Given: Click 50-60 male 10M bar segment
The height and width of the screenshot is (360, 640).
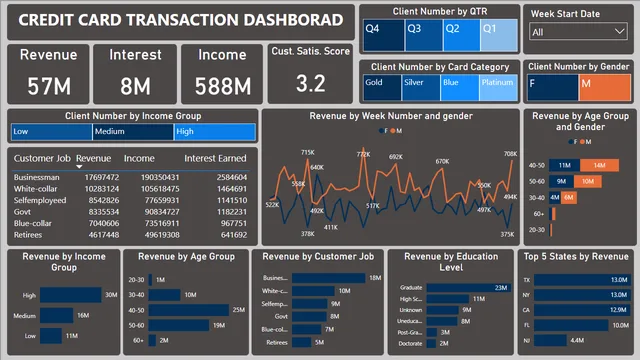Looking at the screenshot, I should tap(588, 181).
